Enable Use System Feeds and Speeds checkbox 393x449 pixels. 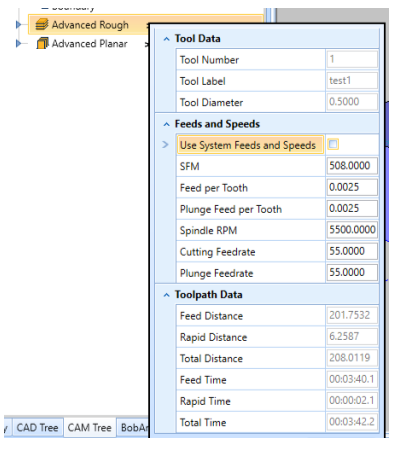(333, 144)
